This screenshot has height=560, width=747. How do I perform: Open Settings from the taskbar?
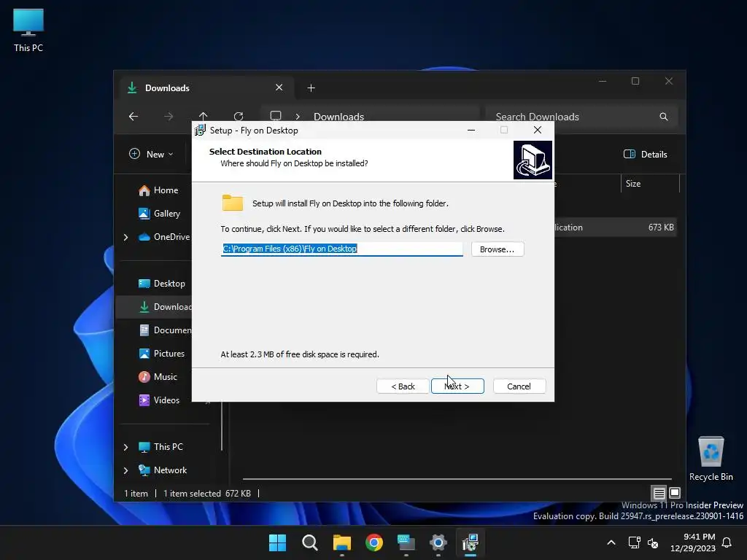point(438,542)
